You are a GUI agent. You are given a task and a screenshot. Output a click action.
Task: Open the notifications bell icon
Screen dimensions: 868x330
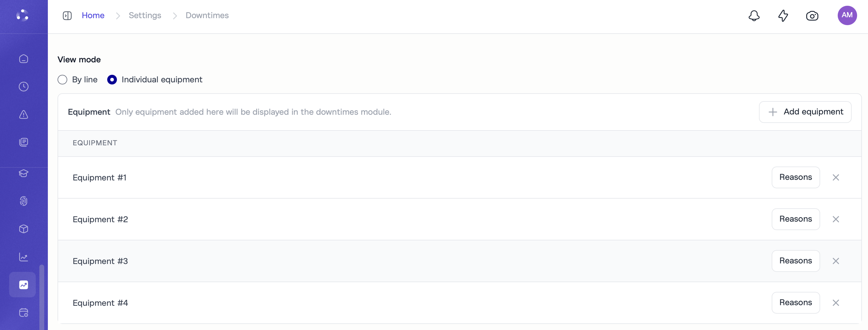(754, 15)
